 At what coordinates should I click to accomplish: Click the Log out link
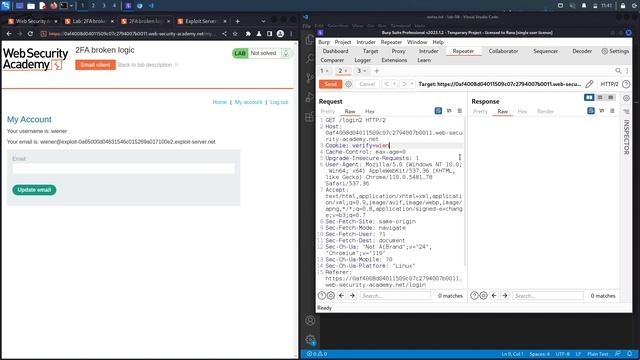pyautogui.click(x=279, y=102)
